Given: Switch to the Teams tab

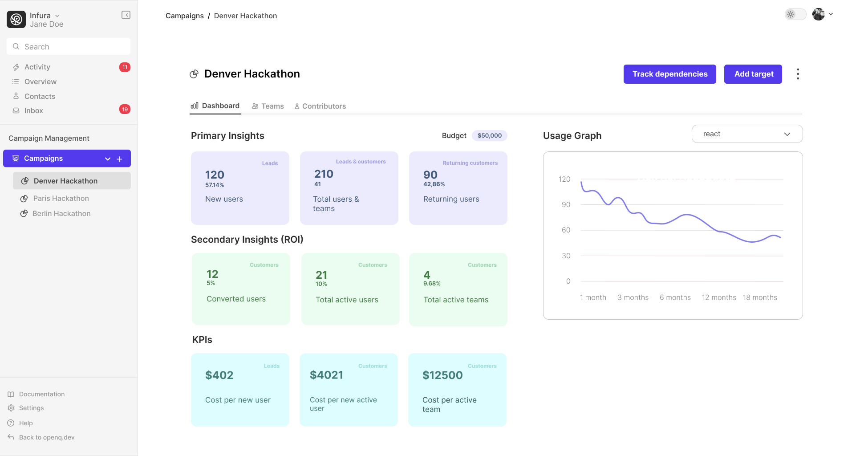Looking at the screenshot, I should click(x=268, y=106).
